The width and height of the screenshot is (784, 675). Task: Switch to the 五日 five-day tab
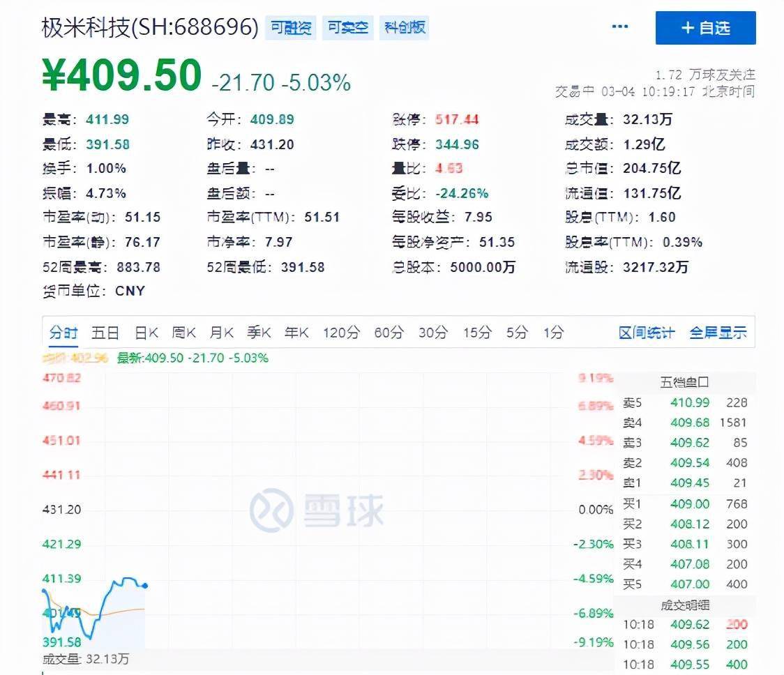click(105, 333)
